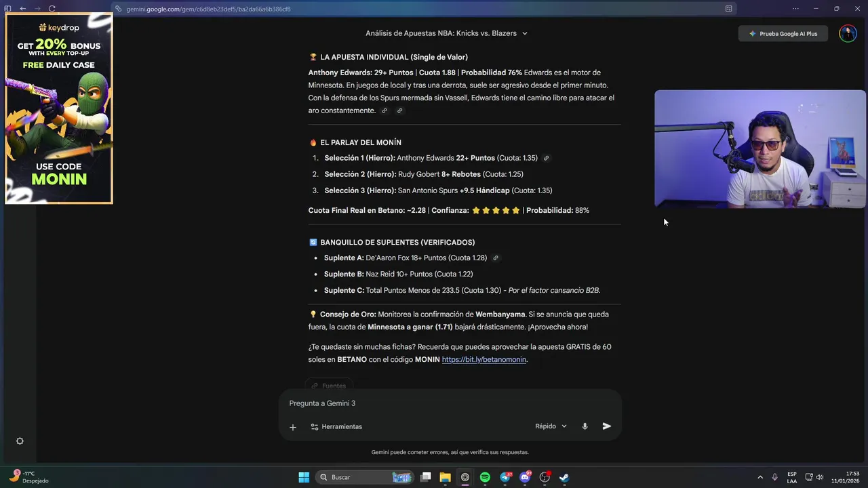The height and width of the screenshot is (488, 868).
Task: Open Discord from the taskbar
Action: tap(525, 477)
